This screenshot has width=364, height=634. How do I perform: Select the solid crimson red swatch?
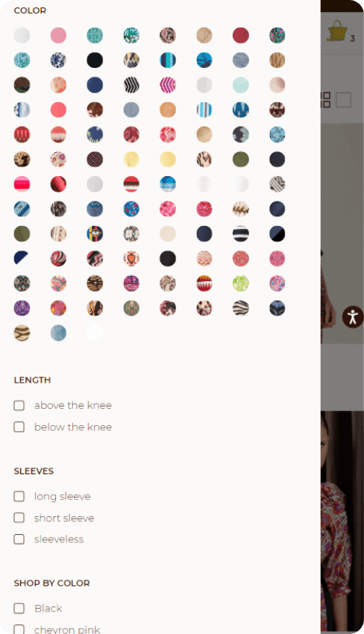pos(241,35)
